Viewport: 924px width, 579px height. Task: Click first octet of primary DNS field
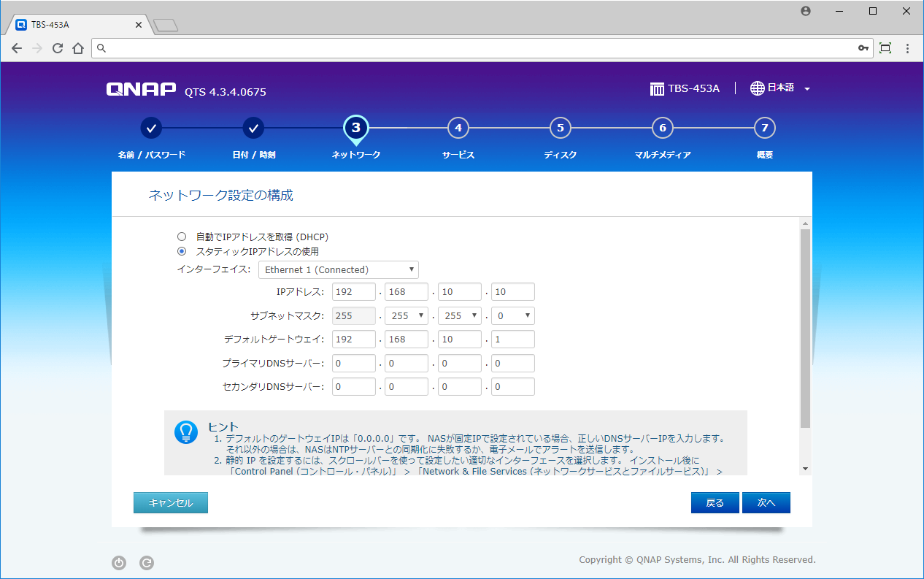(353, 363)
